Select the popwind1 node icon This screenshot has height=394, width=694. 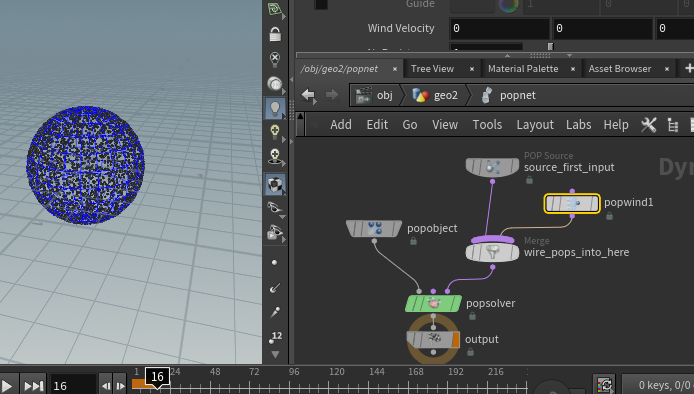(x=572, y=204)
